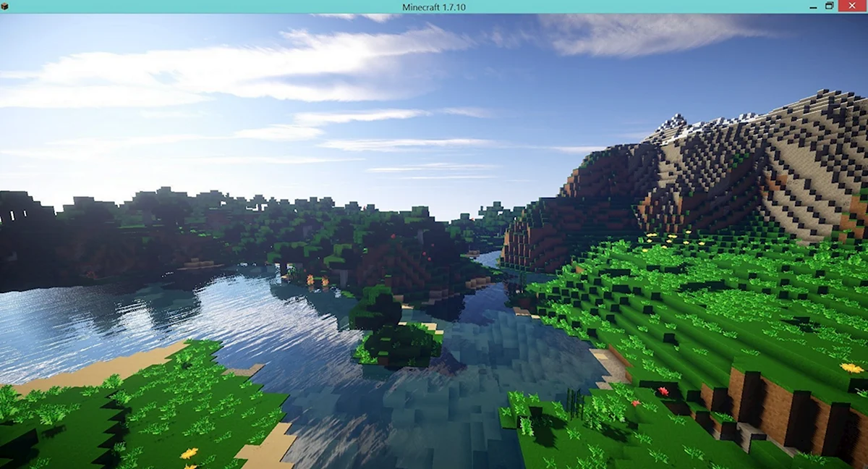Viewport: 868px width, 469px height.
Task: Close the Minecraft 1.7.10 window
Action: tap(852, 6)
